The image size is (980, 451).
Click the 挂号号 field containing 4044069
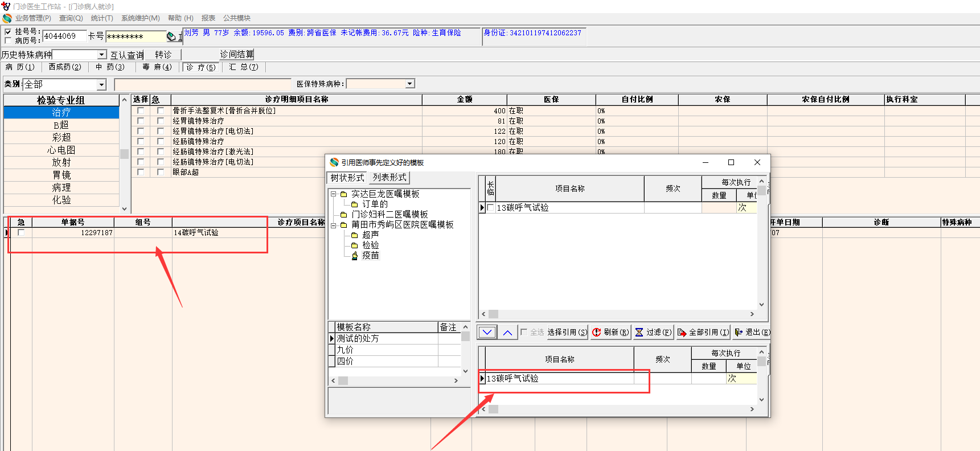64,36
